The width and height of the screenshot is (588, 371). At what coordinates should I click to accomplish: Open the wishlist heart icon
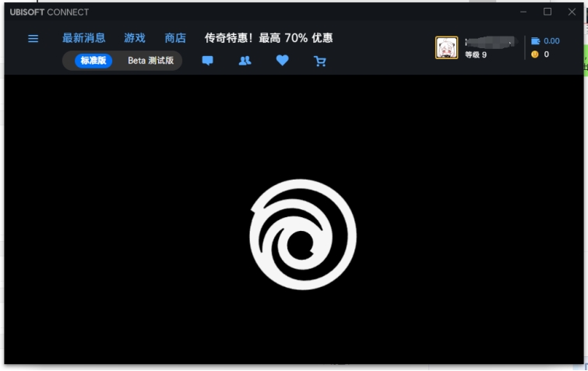click(x=283, y=60)
